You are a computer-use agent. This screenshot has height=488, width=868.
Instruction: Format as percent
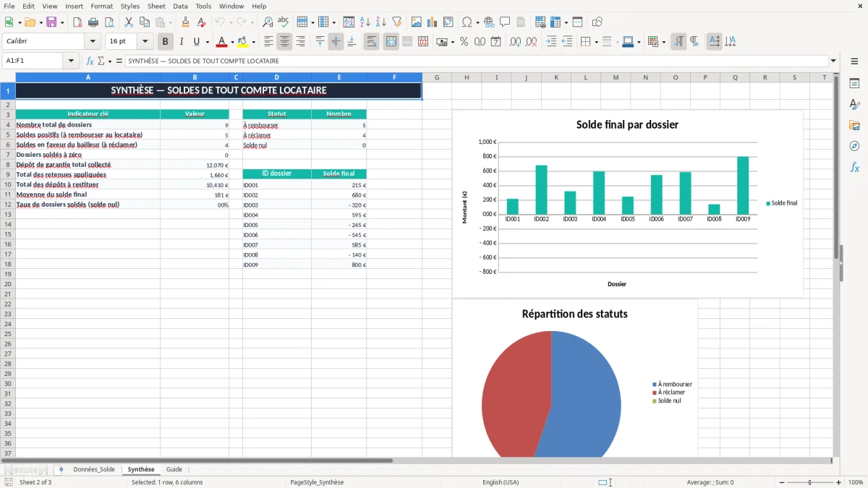coord(464,42)
